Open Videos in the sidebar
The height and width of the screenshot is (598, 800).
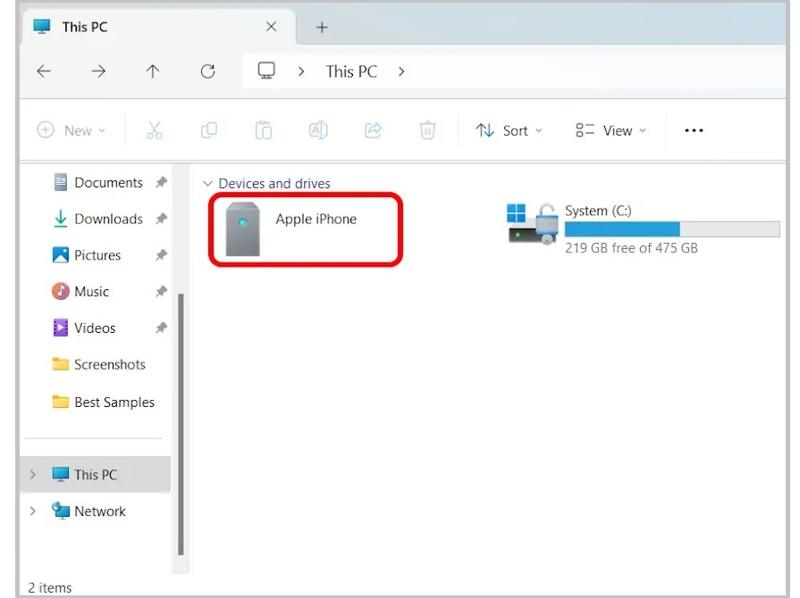pyautogui.click(x=84, y=328)
